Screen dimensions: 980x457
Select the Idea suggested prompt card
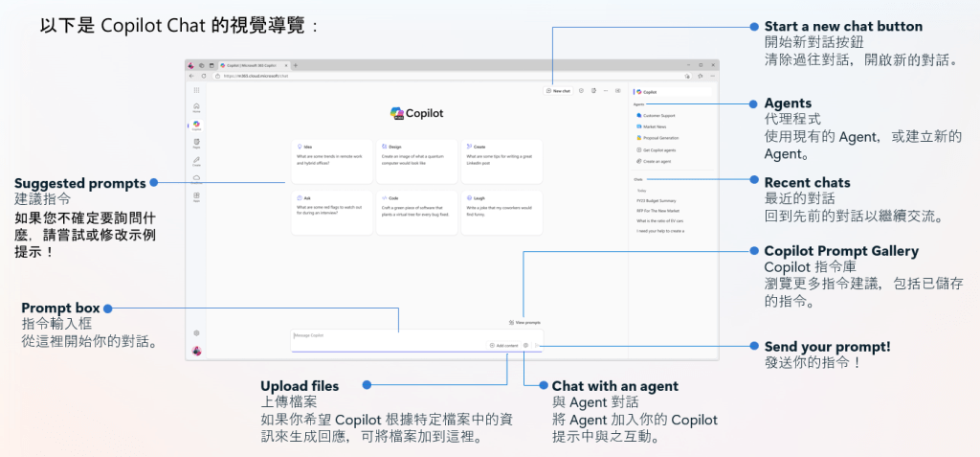(x=332, y=161)
